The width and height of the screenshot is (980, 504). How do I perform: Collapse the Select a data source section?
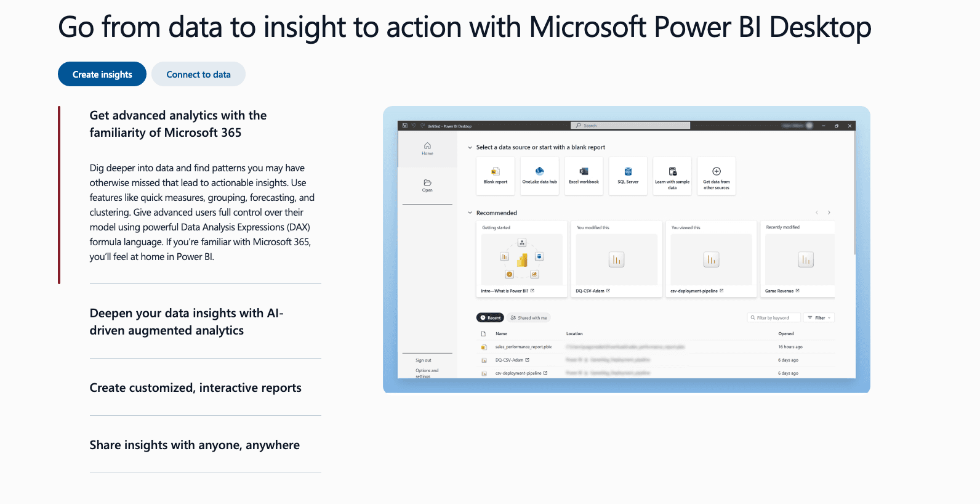coord(470,147)
